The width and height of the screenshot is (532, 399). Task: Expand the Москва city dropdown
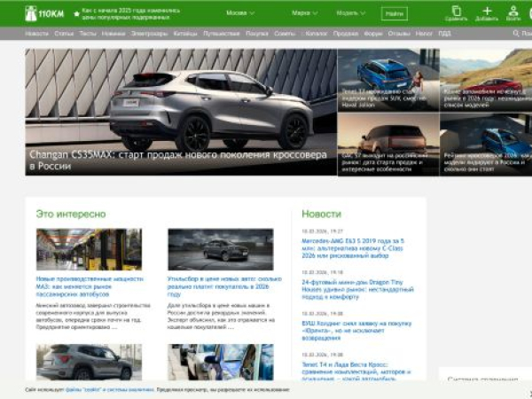[239, 13]
